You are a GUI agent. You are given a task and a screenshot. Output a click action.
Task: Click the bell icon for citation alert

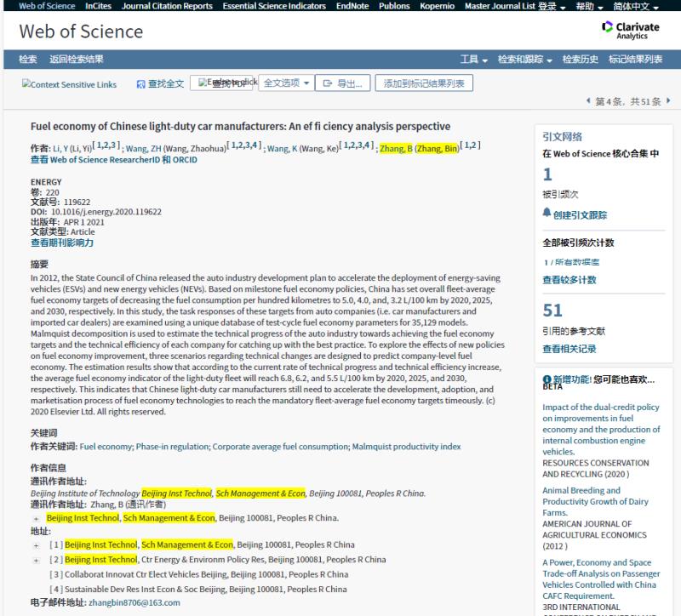[x=547, y=214]
